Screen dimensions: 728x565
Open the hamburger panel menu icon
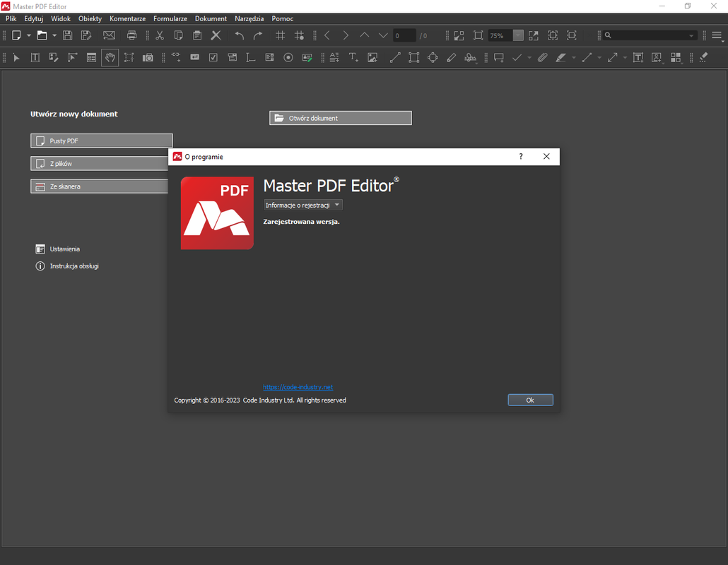pos(717,36)
